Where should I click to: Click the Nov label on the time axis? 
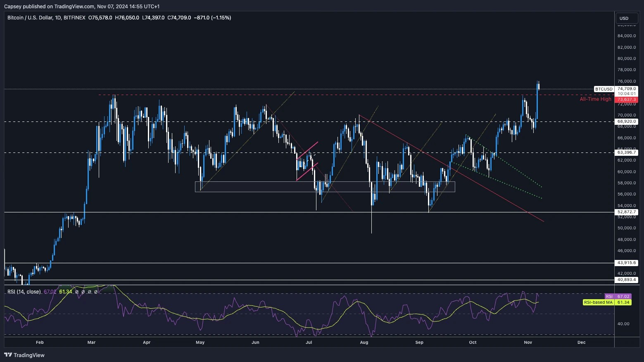pos(528,343)
